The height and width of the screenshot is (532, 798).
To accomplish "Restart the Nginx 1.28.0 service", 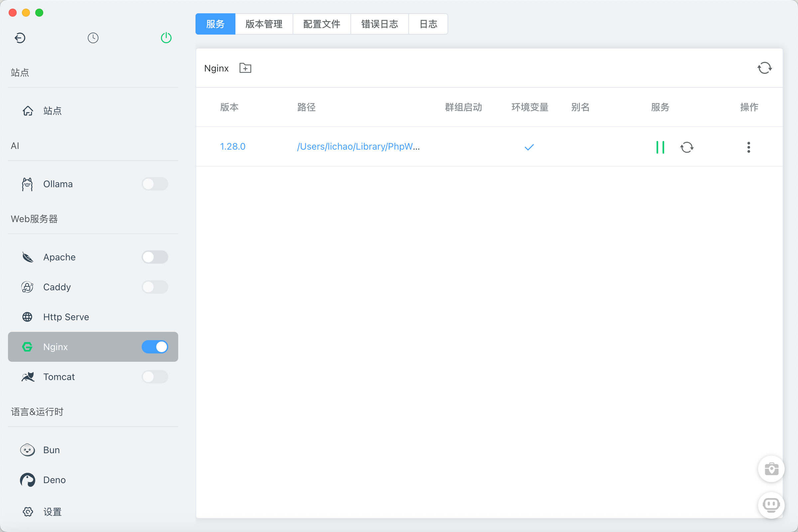I will 687,147.
